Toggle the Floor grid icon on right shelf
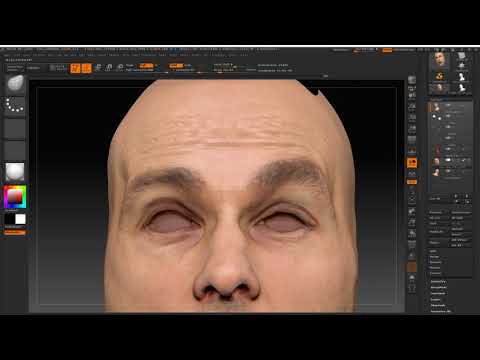The width and height of the screenshot is (480, 360). pyautogui.click(x=412, y=151)
